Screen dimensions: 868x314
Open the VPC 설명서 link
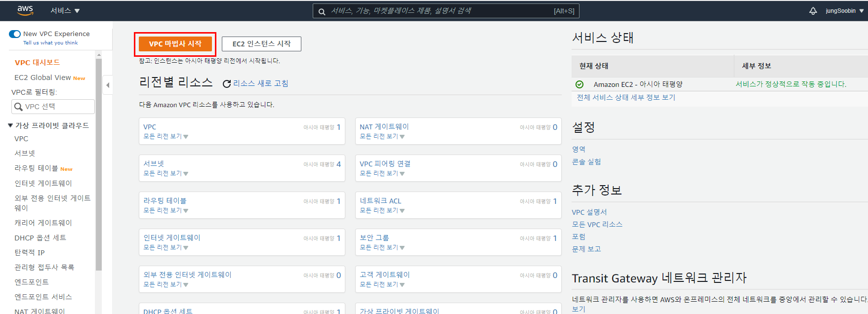pyautogui.click(x=589, y=212)
